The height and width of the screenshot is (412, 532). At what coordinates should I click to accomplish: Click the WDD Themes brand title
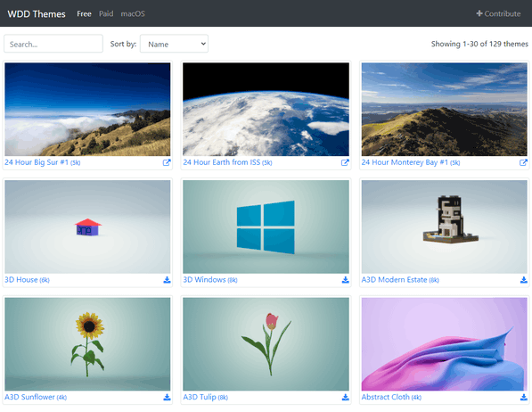[x=37, y=14]
